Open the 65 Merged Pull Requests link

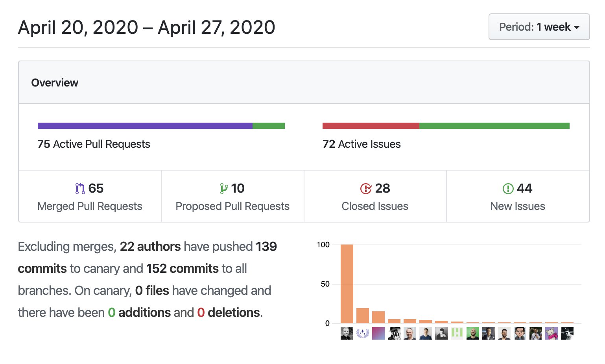pos(90,197)
